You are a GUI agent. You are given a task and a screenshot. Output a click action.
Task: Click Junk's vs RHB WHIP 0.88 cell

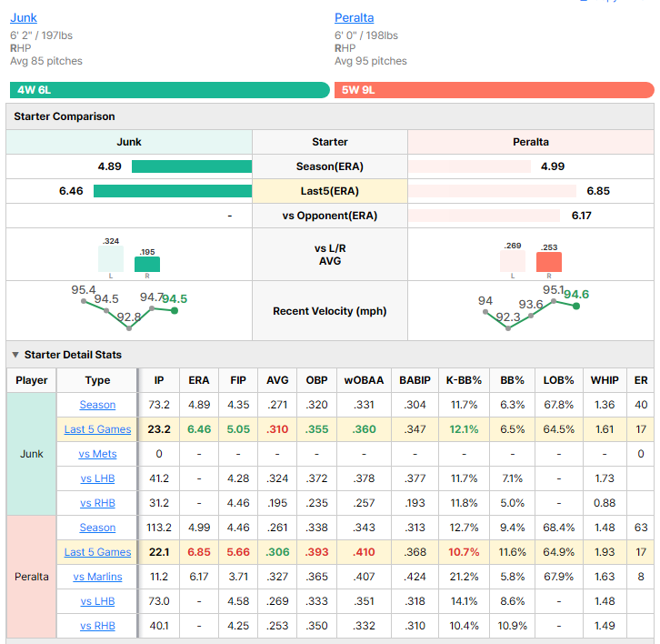click(x=605, y=503)
